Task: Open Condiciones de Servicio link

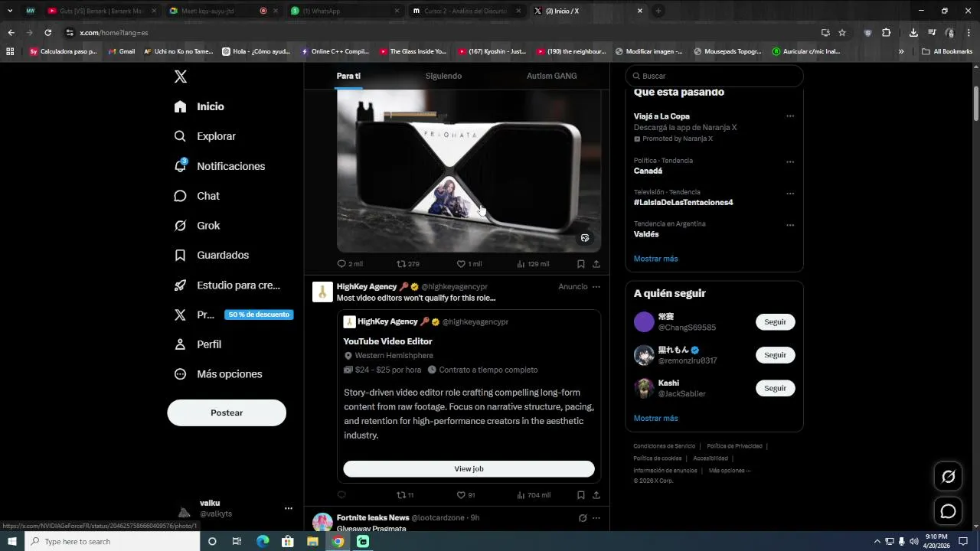Action: coord(665,446)
